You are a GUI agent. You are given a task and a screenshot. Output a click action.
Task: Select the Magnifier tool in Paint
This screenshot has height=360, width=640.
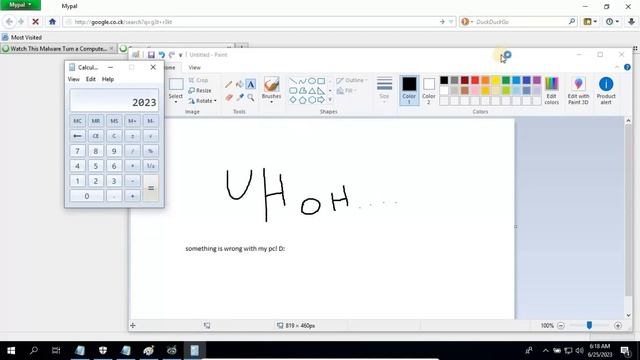click(251, 97)
